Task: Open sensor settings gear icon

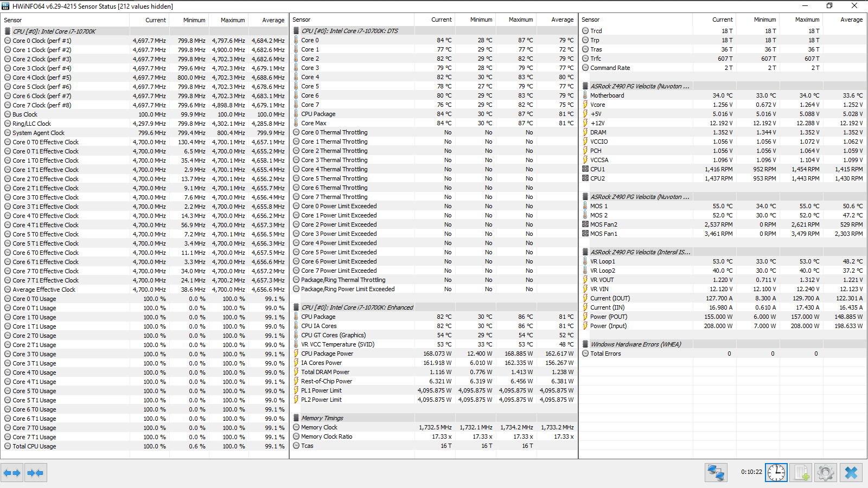Action: pos(826,473)
